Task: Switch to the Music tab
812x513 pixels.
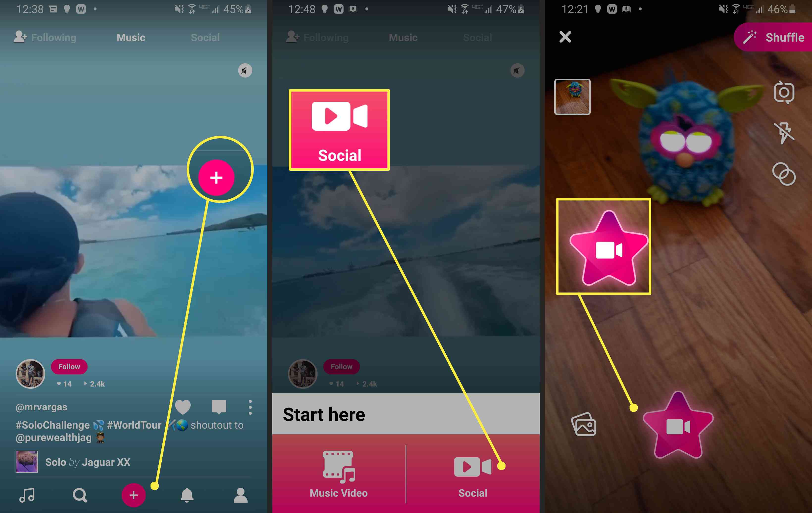Action: pyautogui.click(x=131, y=37)
